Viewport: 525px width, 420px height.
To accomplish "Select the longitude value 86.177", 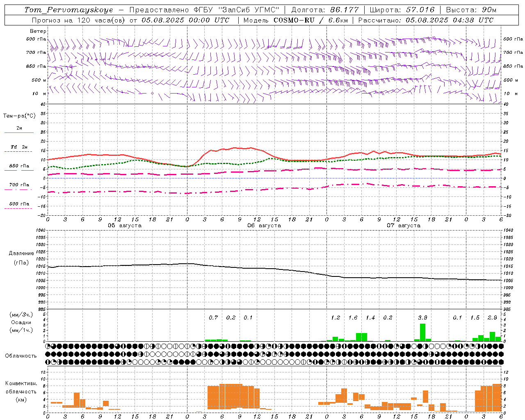I will (x=345, y=10).
